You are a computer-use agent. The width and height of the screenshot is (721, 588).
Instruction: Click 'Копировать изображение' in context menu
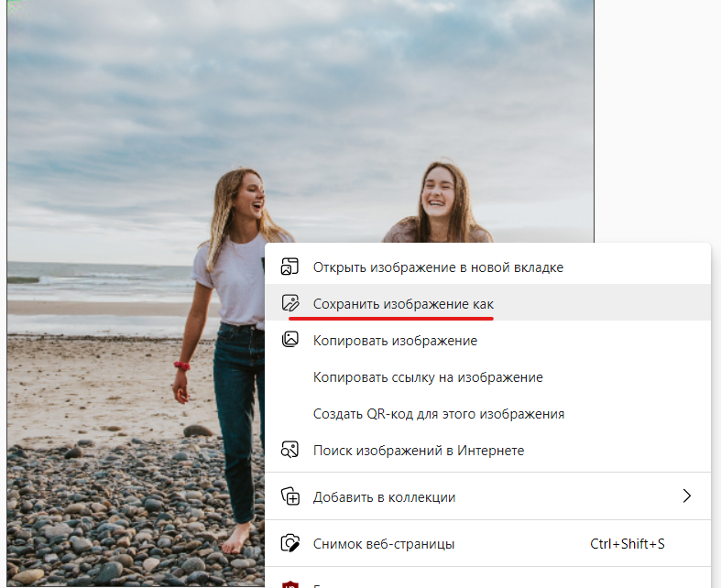coord(488,340)
